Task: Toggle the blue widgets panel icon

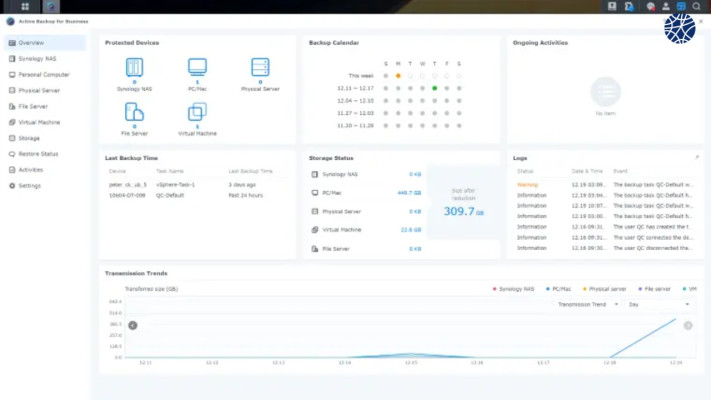Action: click(x=681, y=6)
